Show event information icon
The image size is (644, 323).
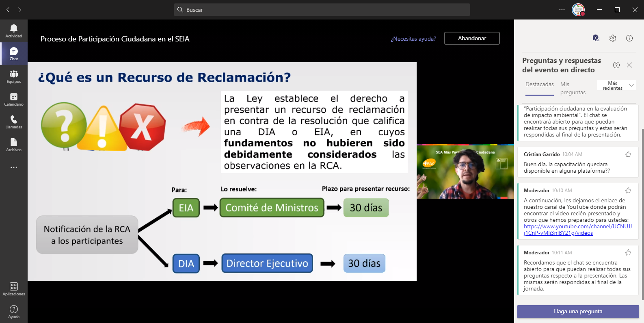[x=629, y=38]
